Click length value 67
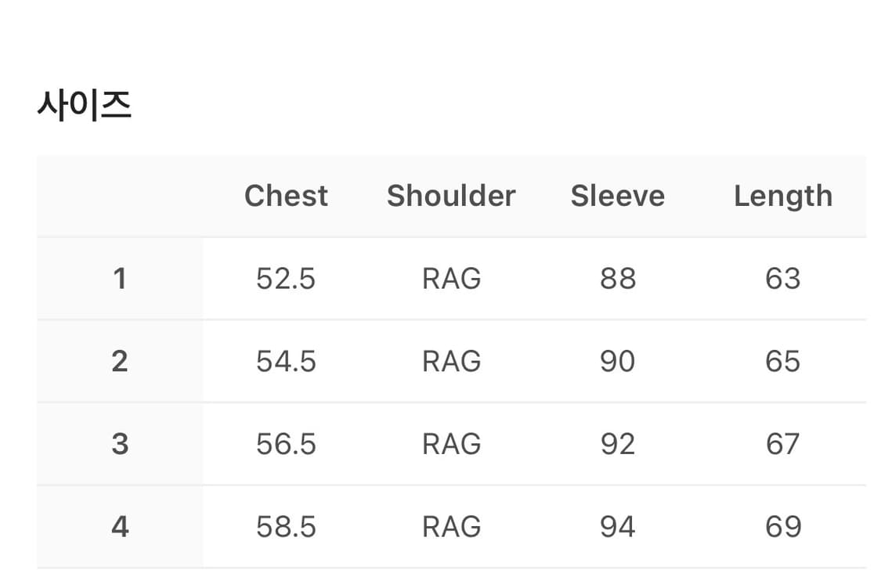 click(x=782, y=444)
